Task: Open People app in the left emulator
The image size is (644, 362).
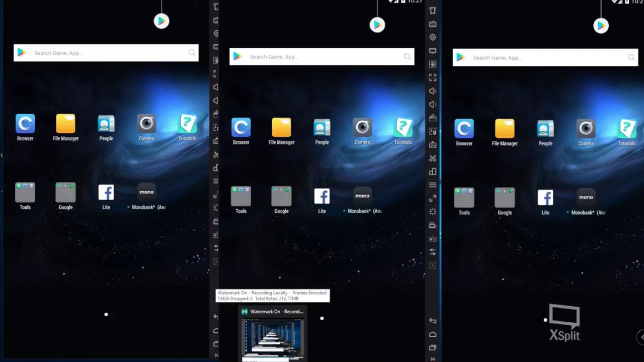Action: pyautogui.click(x=106, y=124)
